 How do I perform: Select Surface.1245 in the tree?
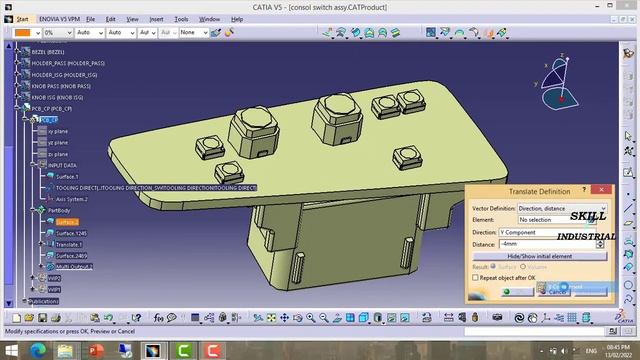[x=71, y=233]
